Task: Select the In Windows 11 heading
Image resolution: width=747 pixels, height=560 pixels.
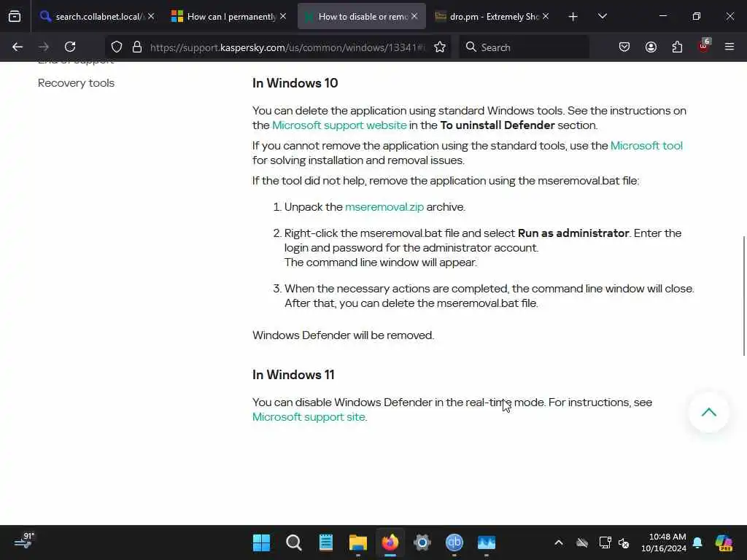Action: pos(293,375)
